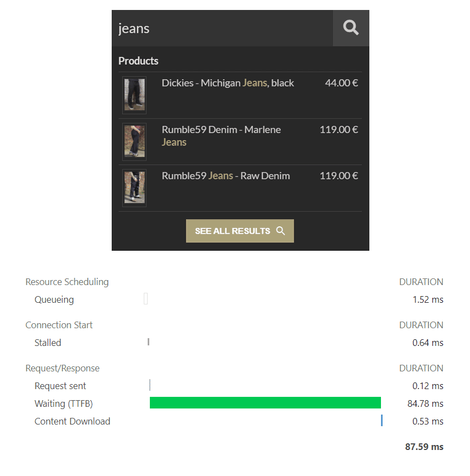Click the 0.53 ms duration value
The image size is (470, 476).
point(428,421)
